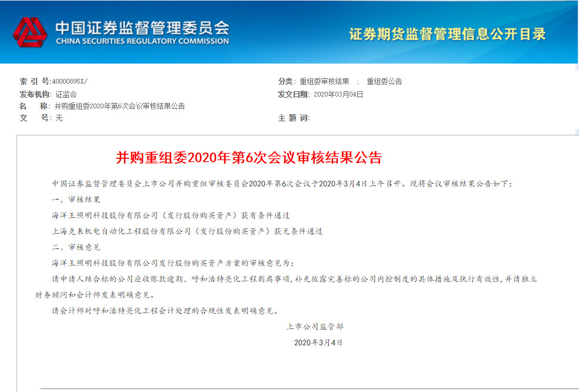Viewport: 579px width, 392px height.
Task: Click the line 请会计师对呼和浩特亮化工程会计处理
Action: coord(165,311)
